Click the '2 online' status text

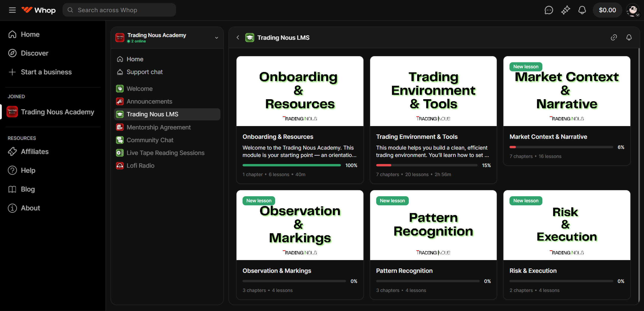(x=138, y=41)
